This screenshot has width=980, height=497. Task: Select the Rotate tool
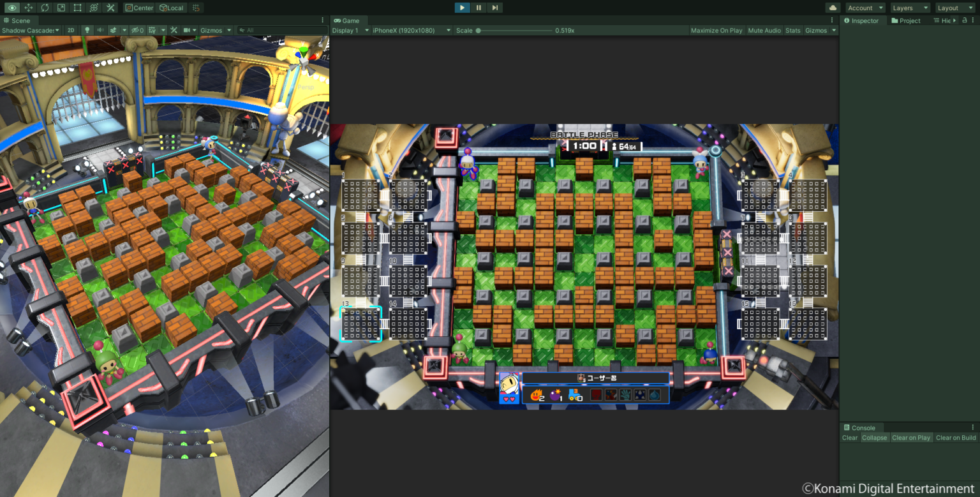pyautogui.click(x=45, y=8)
